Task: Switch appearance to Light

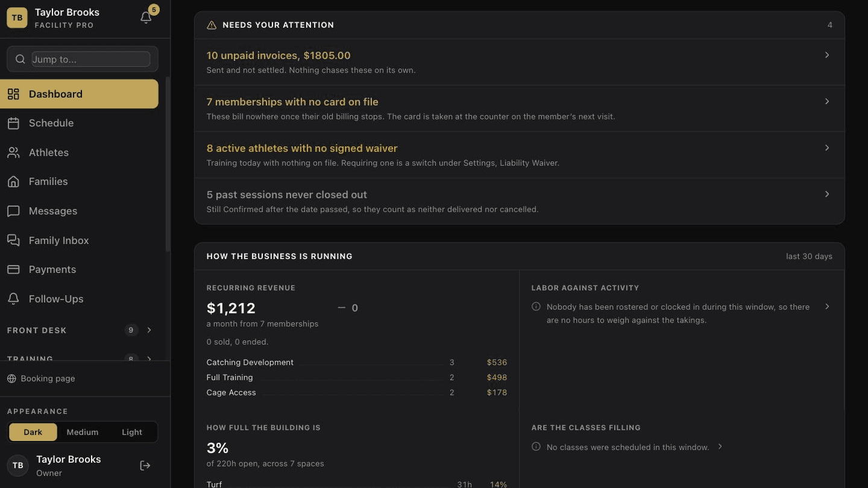Action: (132, 432)
